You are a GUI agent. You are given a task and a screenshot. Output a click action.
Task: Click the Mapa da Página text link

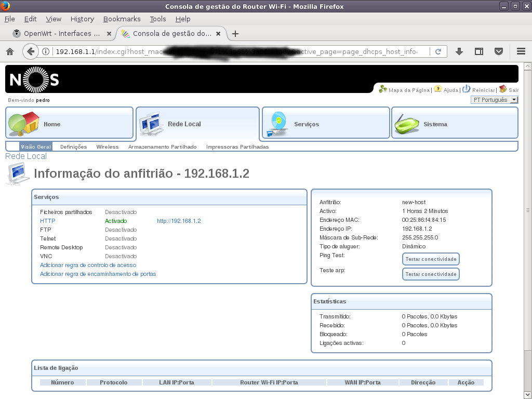tap(409, 90)
